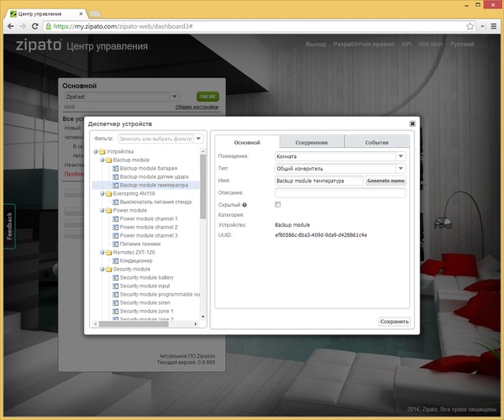
Task: Open the filter dropdown arrow
Action: pyautogui.click(x=199, y=139)
